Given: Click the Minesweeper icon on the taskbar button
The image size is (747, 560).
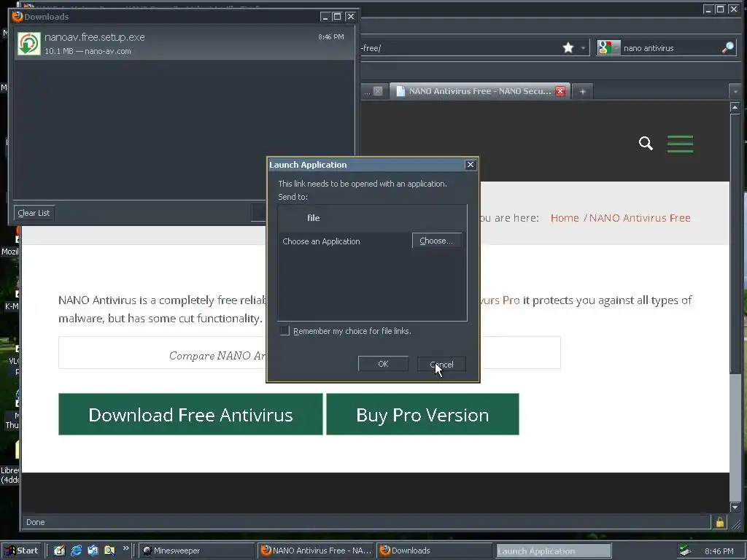Looking at the screenshot, I should (x=147, y=551).
